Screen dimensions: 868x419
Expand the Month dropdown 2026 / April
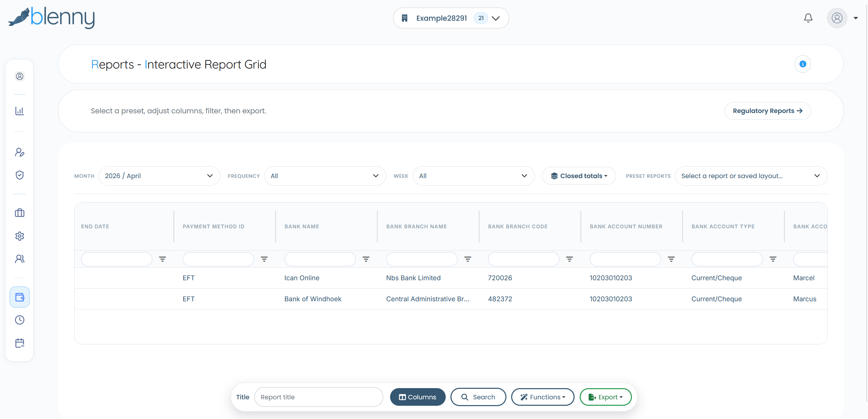click(x=159, y=176)
